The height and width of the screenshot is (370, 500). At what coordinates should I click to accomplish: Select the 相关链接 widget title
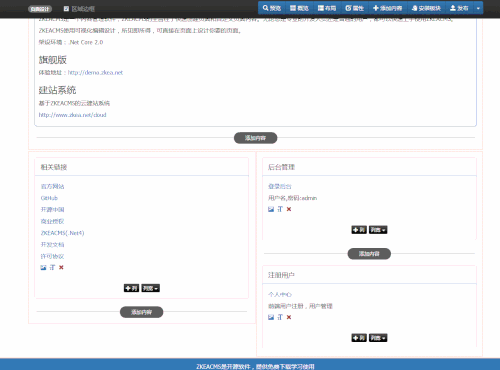[x=54, y=167]
